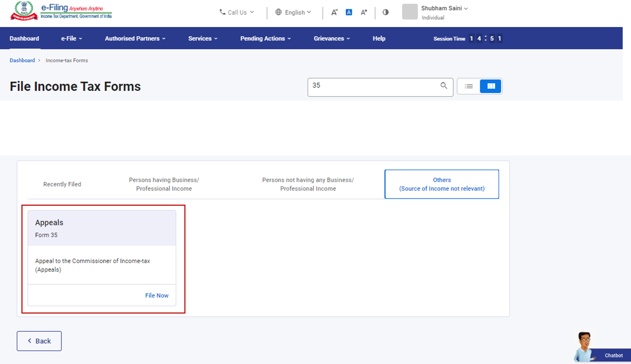Increase font size with A+ icon
Image resolution: width=631 pixels, height=364 pixels.
coord(364,12)
